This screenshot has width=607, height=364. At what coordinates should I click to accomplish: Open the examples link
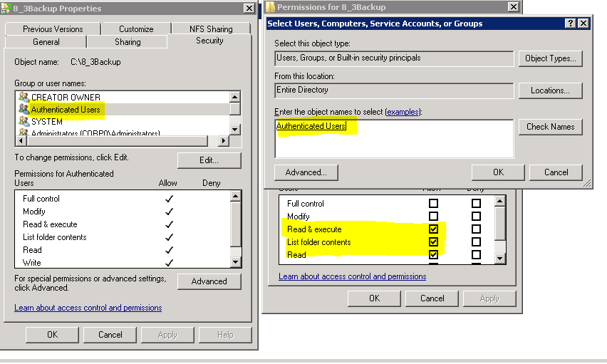point(403,113)
